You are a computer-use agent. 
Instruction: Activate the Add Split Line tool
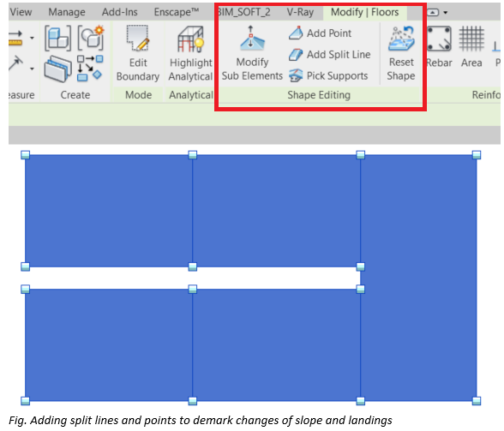pos(329,54)
